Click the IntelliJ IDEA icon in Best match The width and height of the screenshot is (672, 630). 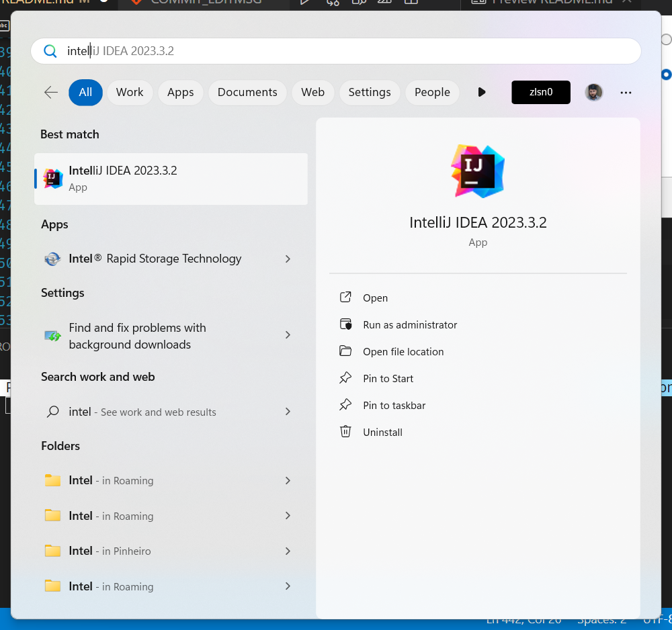coord(52,179)
